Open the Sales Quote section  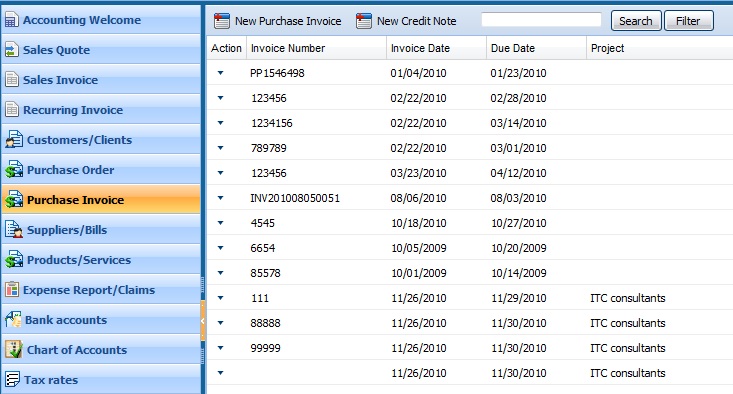coord(101,50)
